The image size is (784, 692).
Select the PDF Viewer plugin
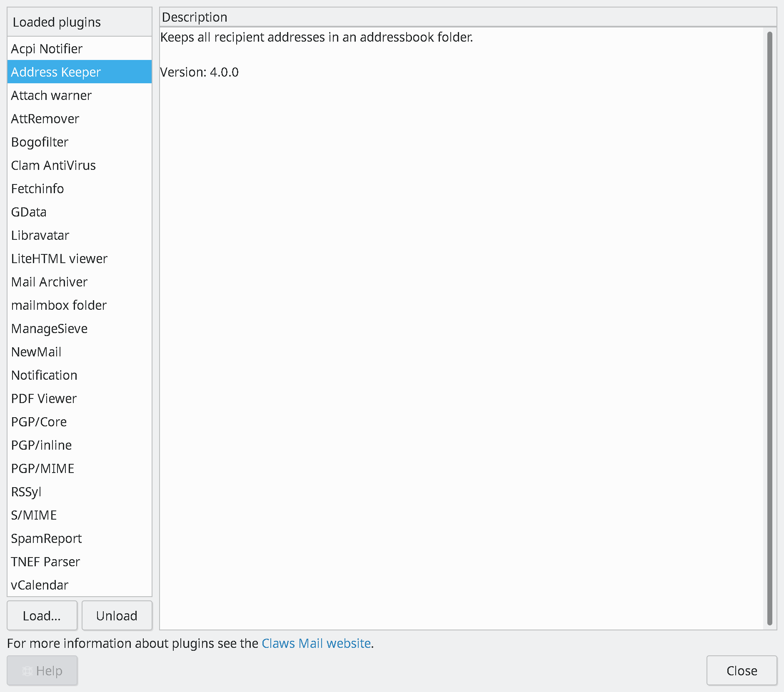[x=44, y=398]
